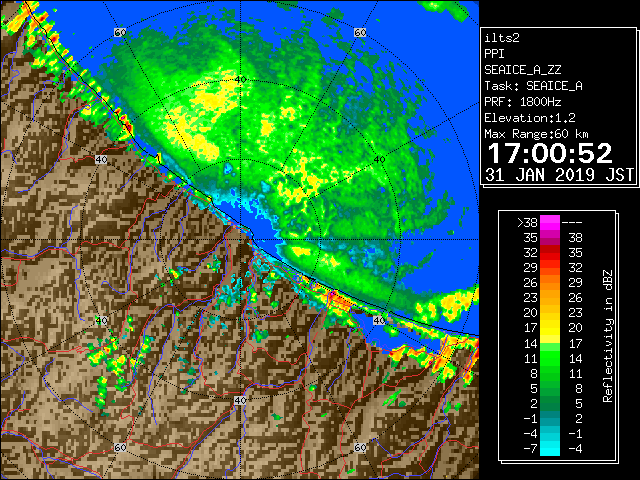Click the 'SEAICE_A_ZZ' product label
This screenshot has width=640, height=480.
pos(522,70)
